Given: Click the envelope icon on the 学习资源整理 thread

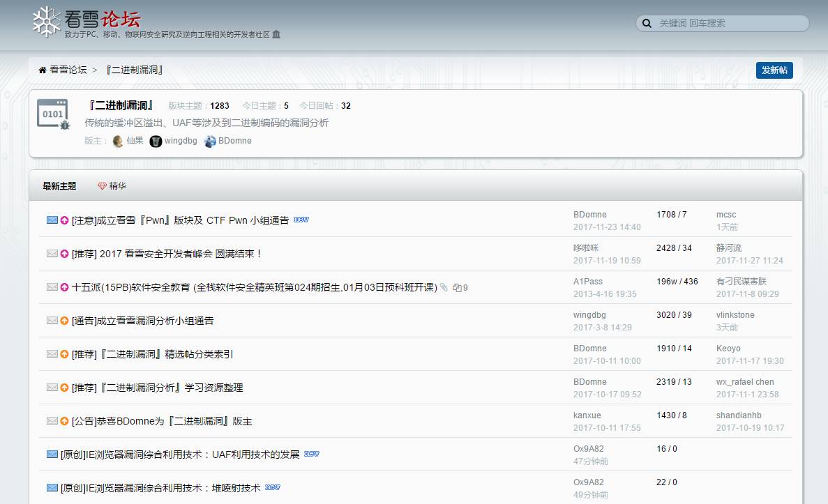Looking at the screenshot, I should click(x=52, y=388).
